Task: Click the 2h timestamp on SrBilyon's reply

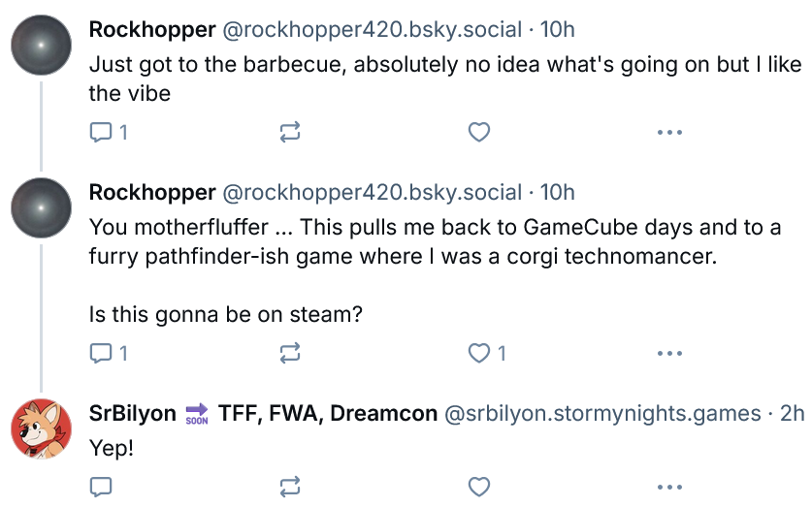Action: click(x=793, y=413)
